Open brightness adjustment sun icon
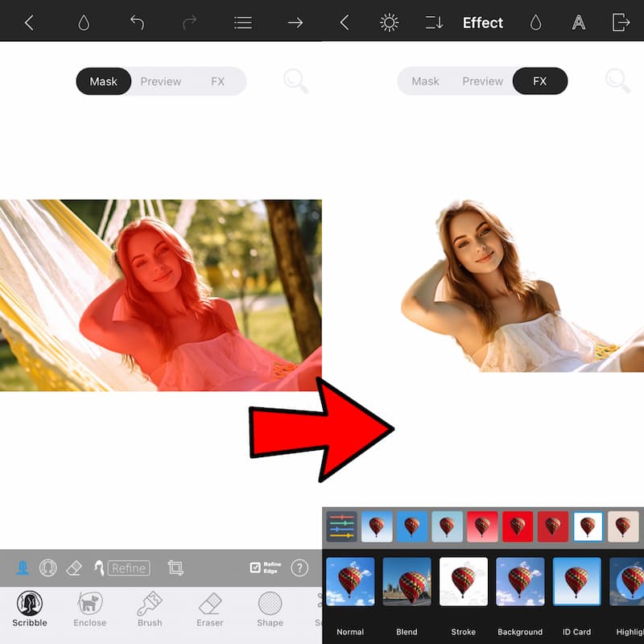Screen dimensions: 644x644 point(389,23)
